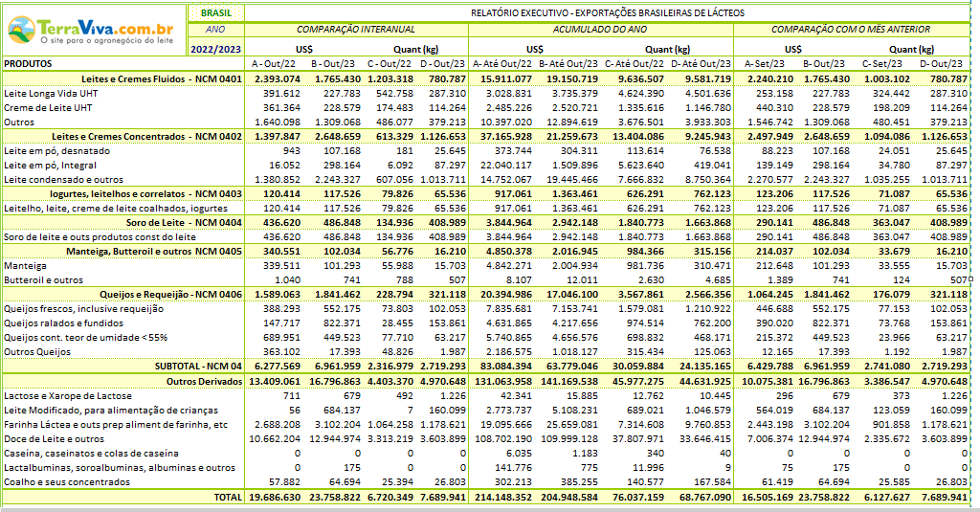Viewport: 980px width, 512px height.
Task: Select the Leites e Cremes Concentrados NCM 0402 row
Action: (145, 137)
